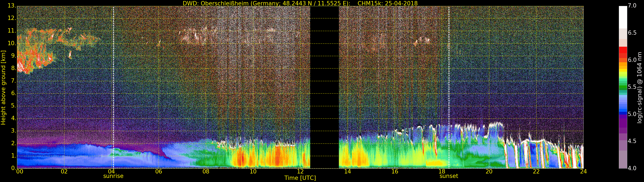Screen dimensions: 644x182
Task: Click the '2.' tick on the height axis
Action: [x=13, y=143]
